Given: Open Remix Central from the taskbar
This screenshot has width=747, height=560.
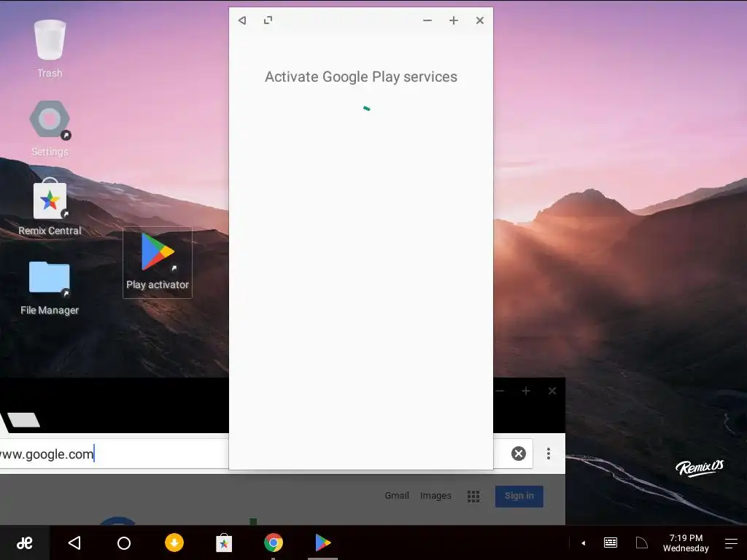Looking at the screenshot, I should coord(224,542).
